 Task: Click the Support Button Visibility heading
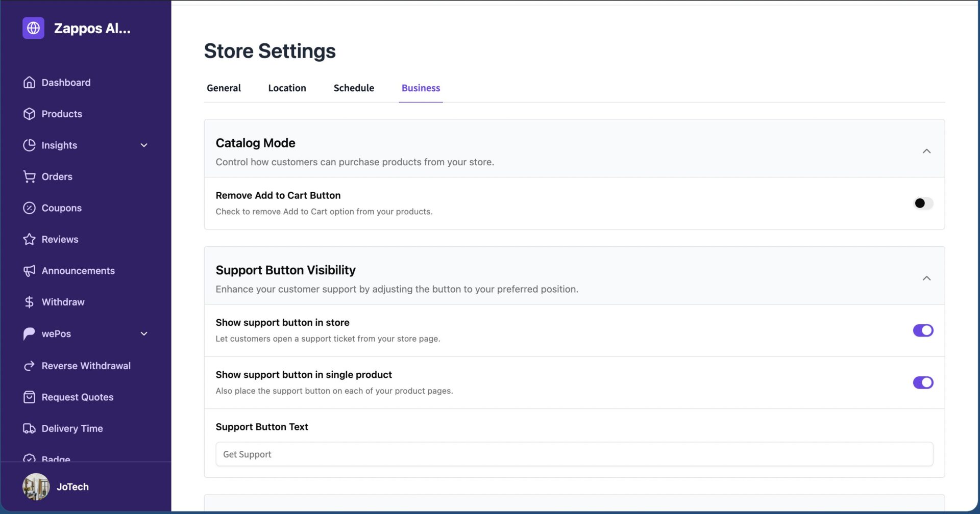point(285,270)
